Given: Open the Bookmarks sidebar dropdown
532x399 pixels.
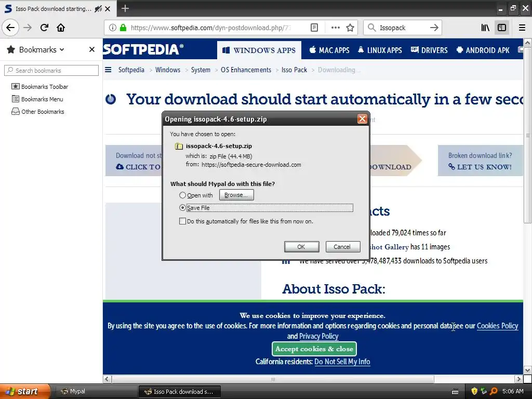Looking at the screenshot, I should click(42, 49).
